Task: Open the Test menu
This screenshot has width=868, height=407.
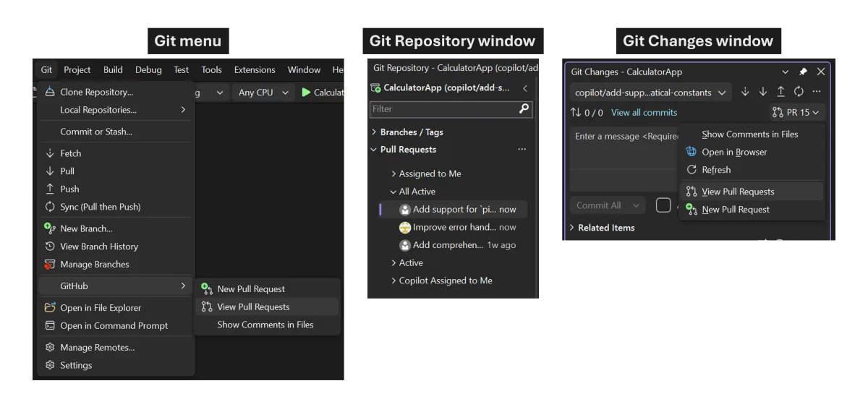Action: click(181, 70)
